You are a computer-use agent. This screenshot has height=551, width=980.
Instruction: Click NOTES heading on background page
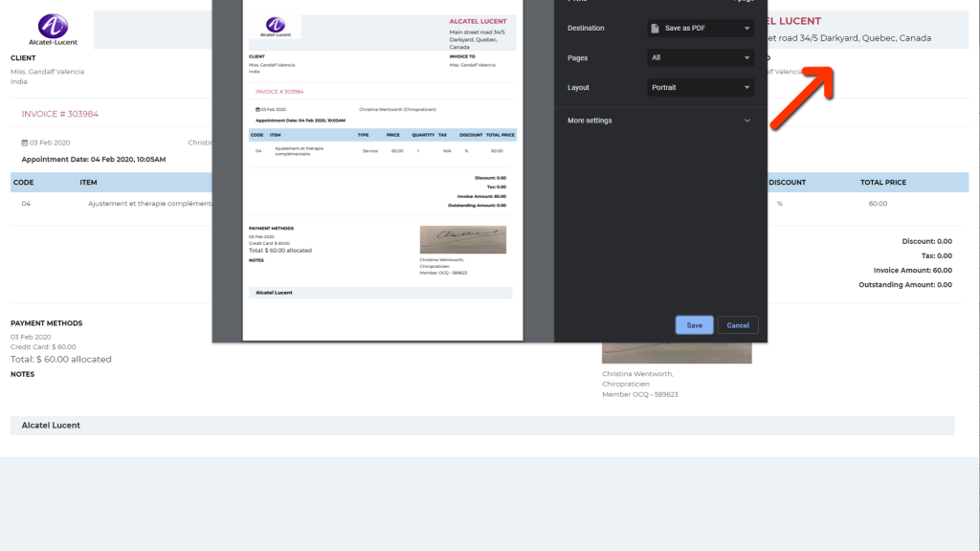point(23,374)
